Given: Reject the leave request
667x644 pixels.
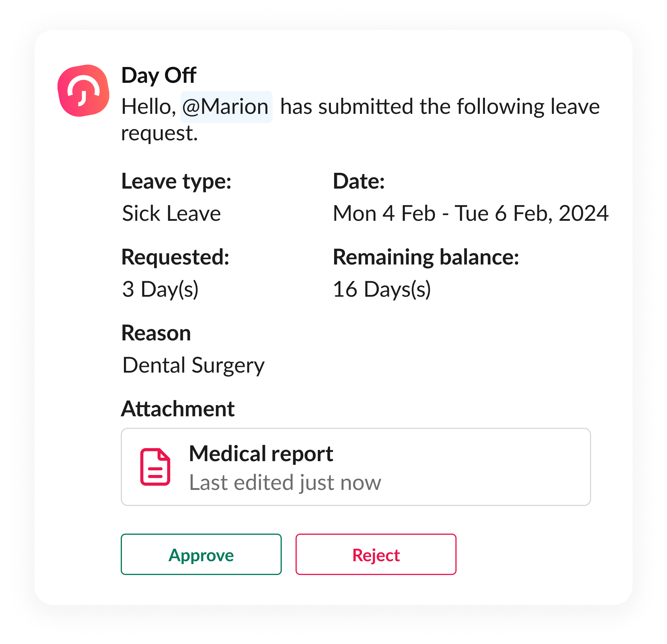Looking at the screenshot, I should coord(376,555).
